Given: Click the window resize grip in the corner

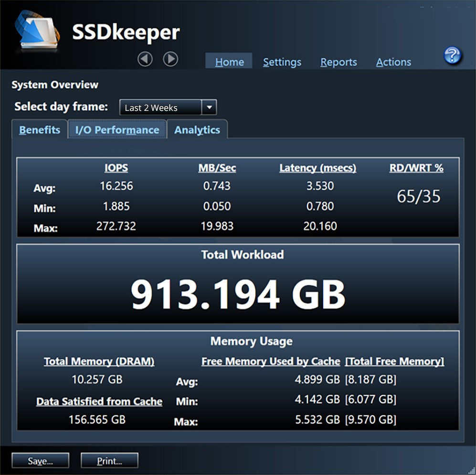Looking at the screenshot, I should (x=472, y=471).
